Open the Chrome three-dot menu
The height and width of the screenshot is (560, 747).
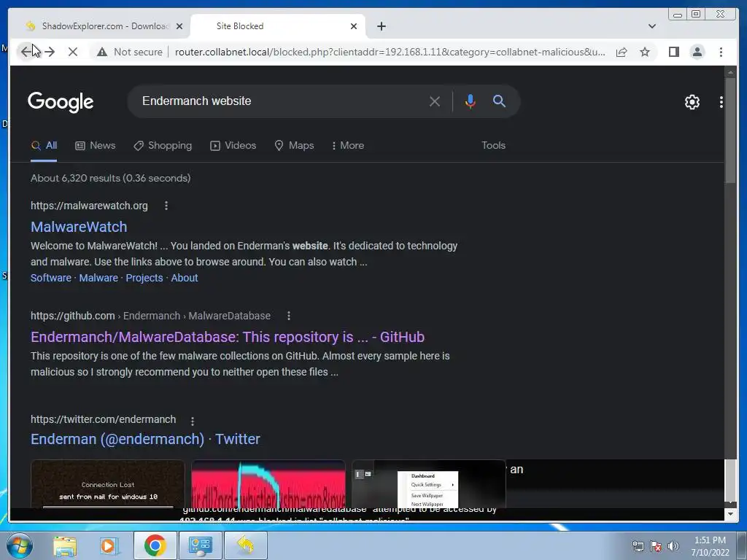click(721, 52)
